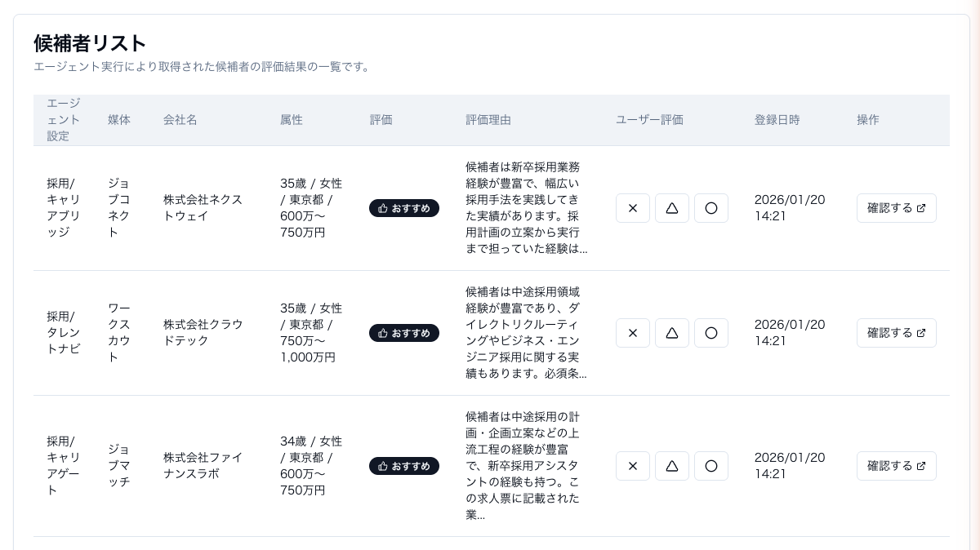This screenshot has width=980, height=550.
Task: Click the ユーザー評価 column header
Action: tap(650, 120)
